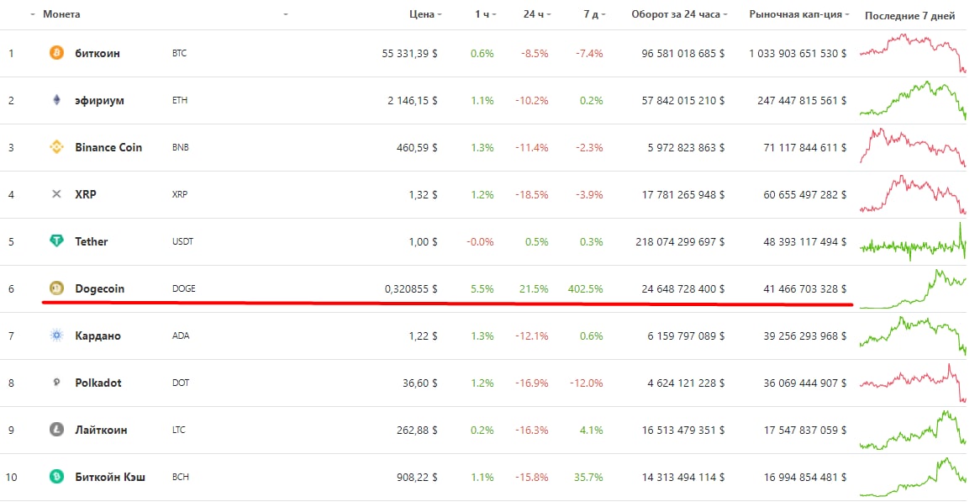
Task: View the Кардано 7-day sparkline chart
Action: [x=913, y=336]
